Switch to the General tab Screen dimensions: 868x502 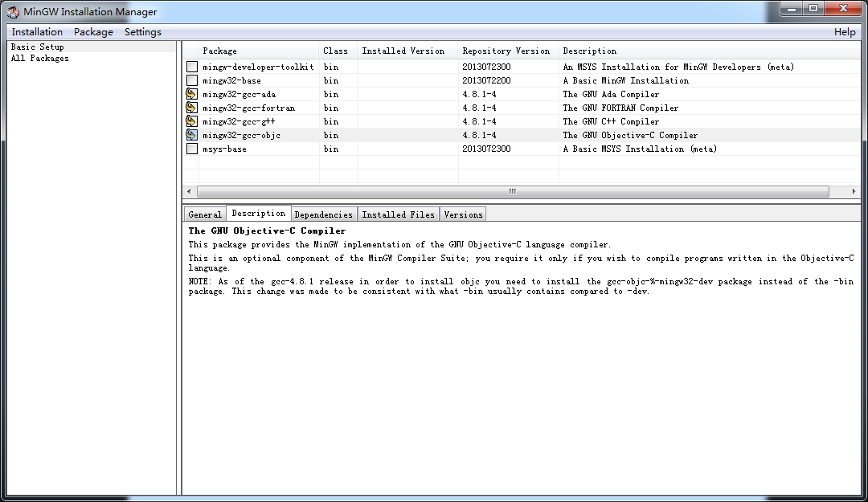[205, 214]
